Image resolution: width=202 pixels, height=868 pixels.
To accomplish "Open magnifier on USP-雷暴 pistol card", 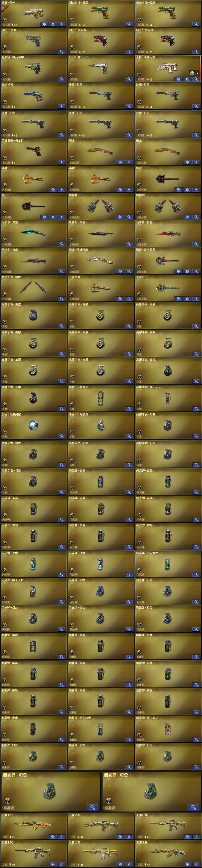I will click(x=62, y=52).
